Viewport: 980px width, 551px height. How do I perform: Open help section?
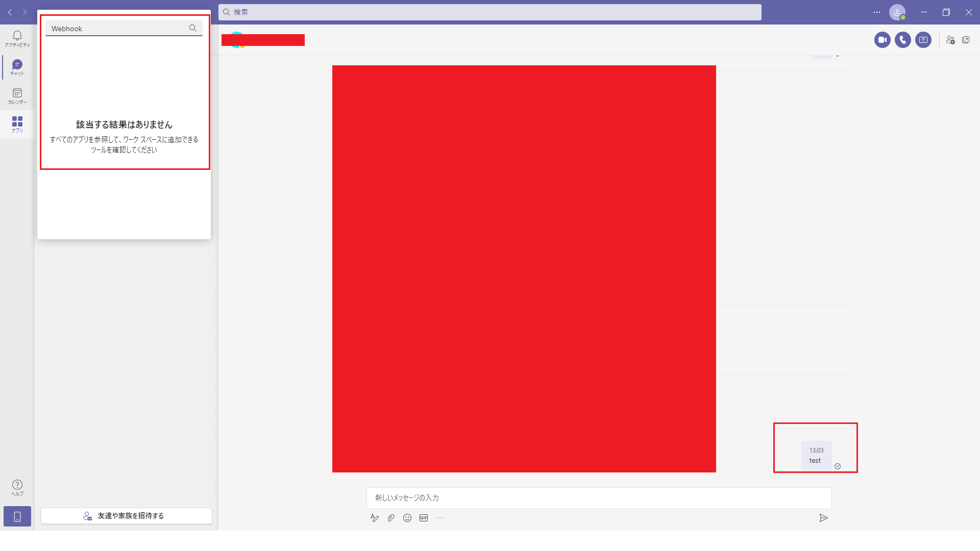pos(17,487)
